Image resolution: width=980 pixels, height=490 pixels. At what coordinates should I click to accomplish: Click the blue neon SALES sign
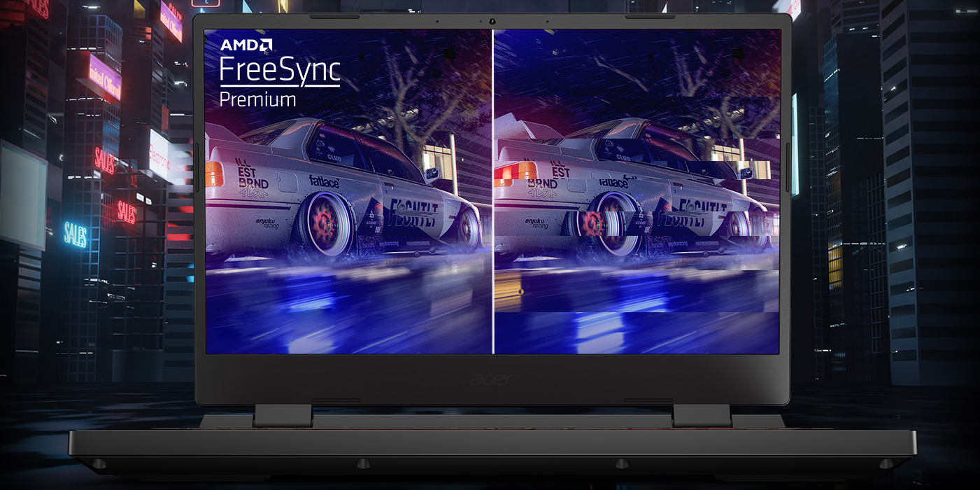coord(76,234)
